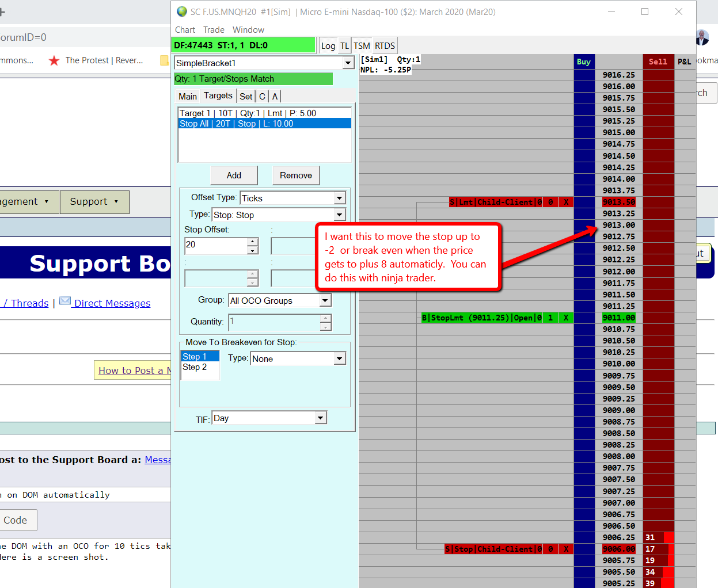
Task: Open the Offset Type dropdown
Action: [x=340, y=198]
